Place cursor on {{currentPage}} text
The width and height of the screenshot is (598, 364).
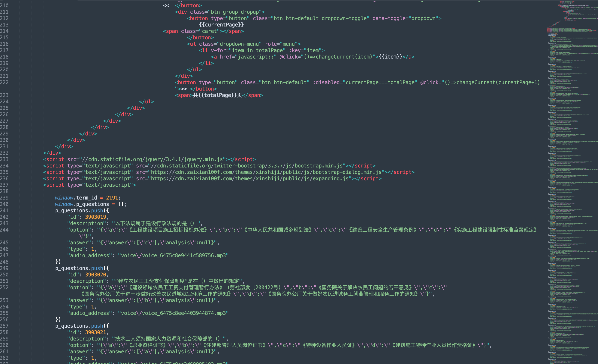(x=221, y=25)
